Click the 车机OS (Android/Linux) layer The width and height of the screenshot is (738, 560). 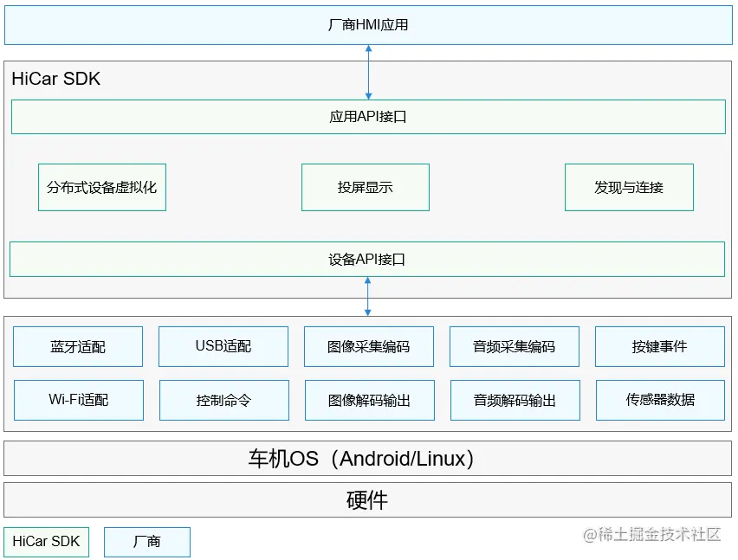click(367, 459)
